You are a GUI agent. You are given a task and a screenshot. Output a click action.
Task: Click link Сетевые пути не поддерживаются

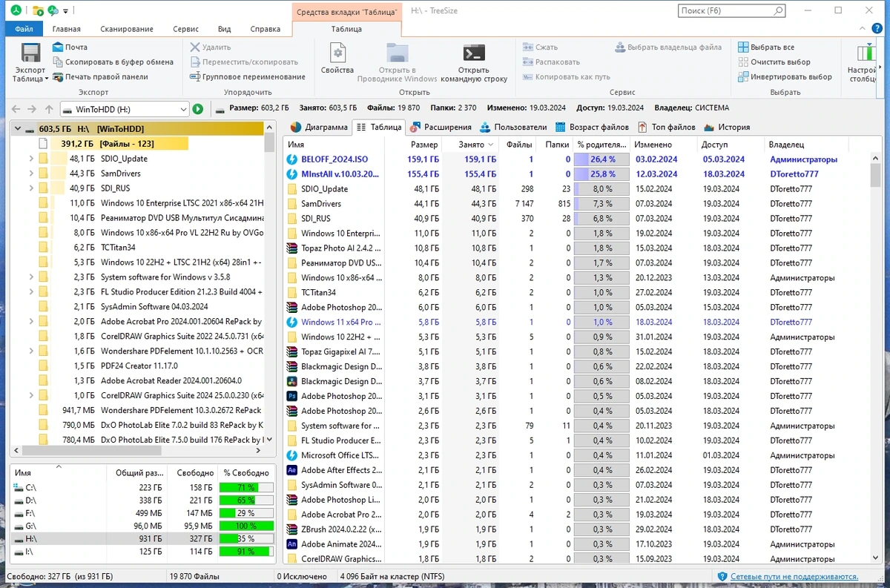[794, 576]
